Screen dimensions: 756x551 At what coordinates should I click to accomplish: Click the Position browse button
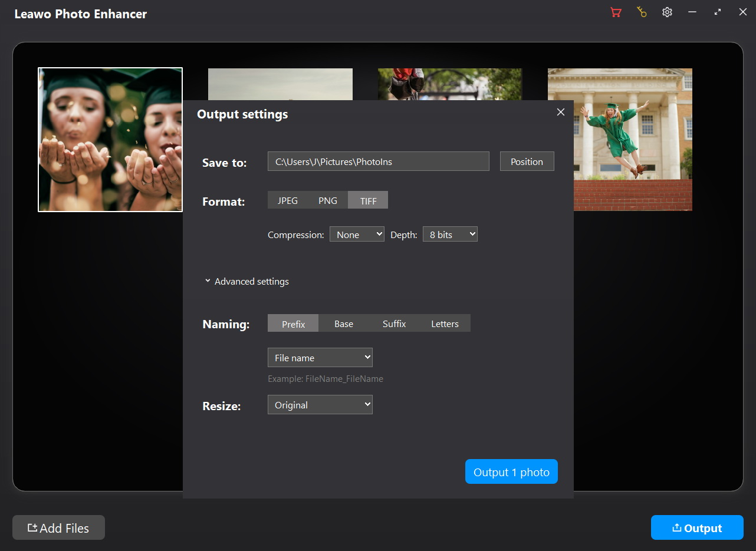(527, 161)
